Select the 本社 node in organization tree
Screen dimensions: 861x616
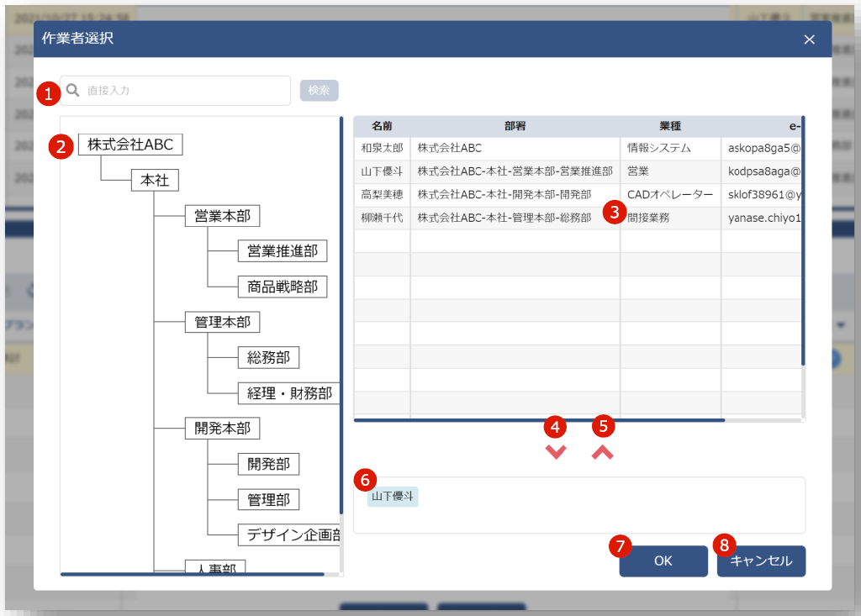(x=155, y=180)
